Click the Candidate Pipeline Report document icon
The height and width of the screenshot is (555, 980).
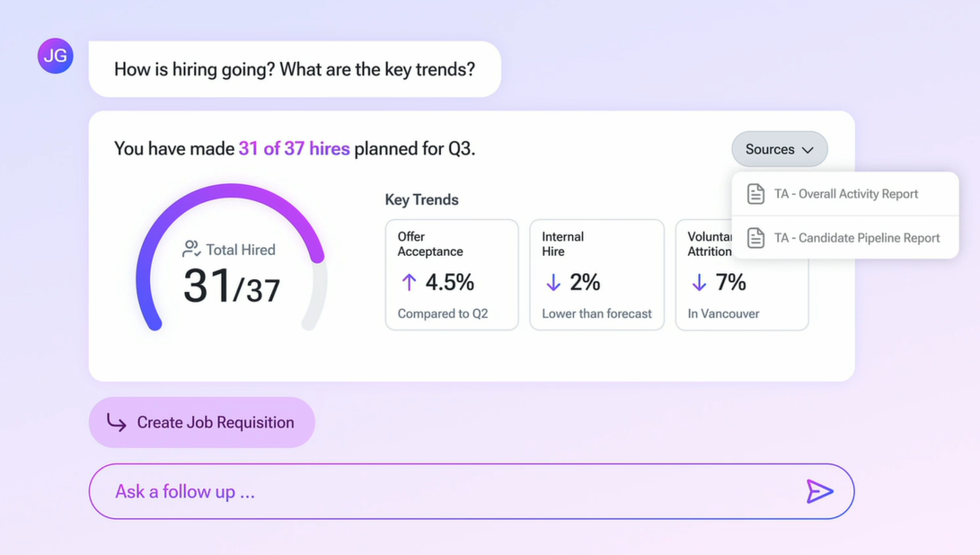756,238
